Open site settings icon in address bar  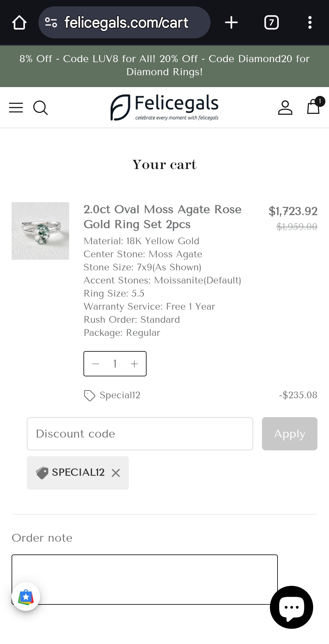(51, 23)
